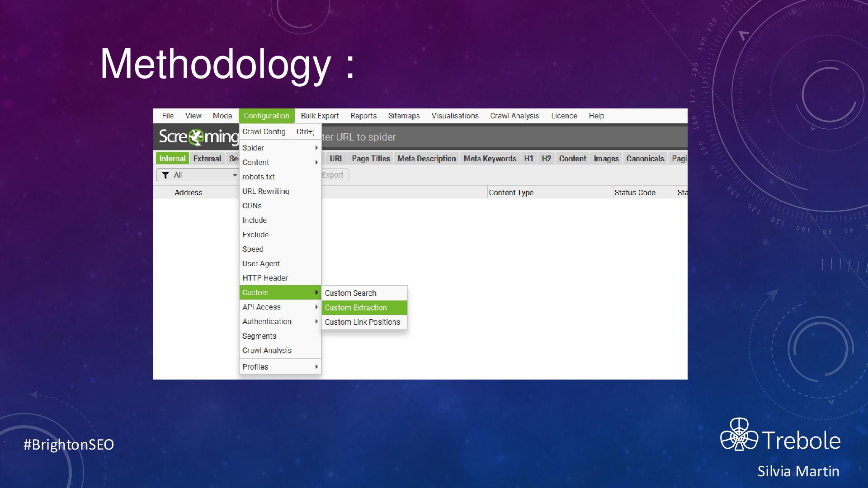Switch to the External tab
This screenshot has width=868, height=488.
point(207,159)
